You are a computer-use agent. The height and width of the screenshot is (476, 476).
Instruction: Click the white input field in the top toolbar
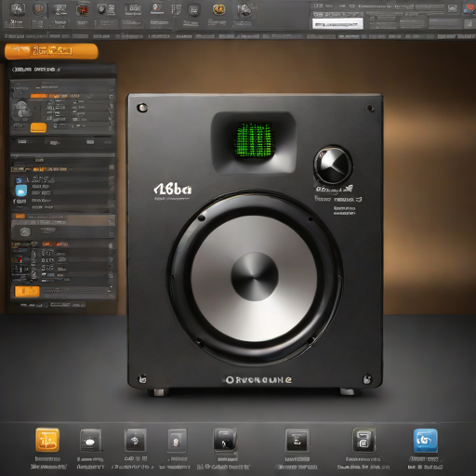pos(337,24)
